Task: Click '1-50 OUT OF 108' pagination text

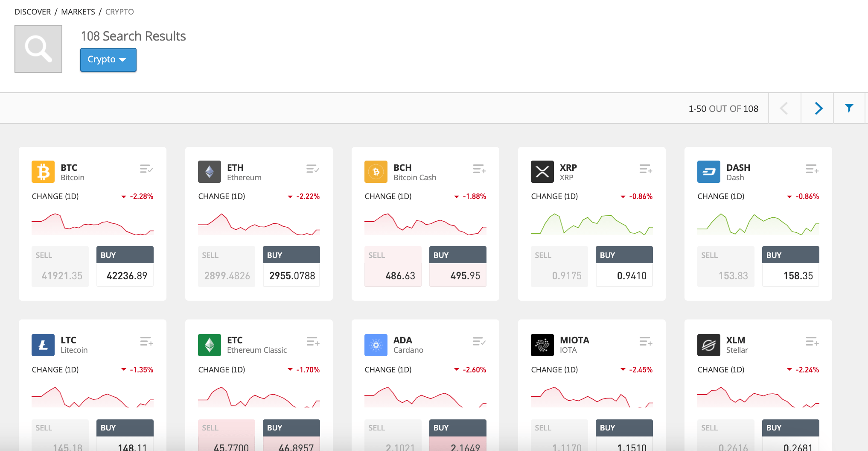Action: point(723,109)
